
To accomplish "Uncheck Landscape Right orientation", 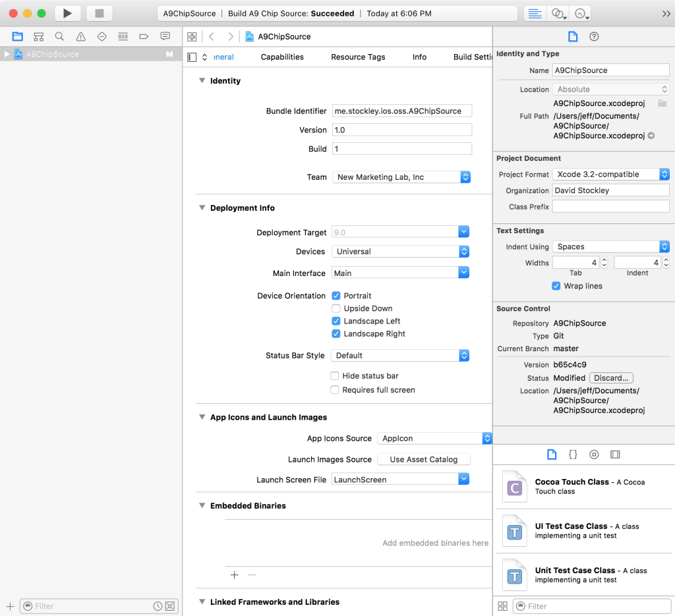I will click(336, 334).
